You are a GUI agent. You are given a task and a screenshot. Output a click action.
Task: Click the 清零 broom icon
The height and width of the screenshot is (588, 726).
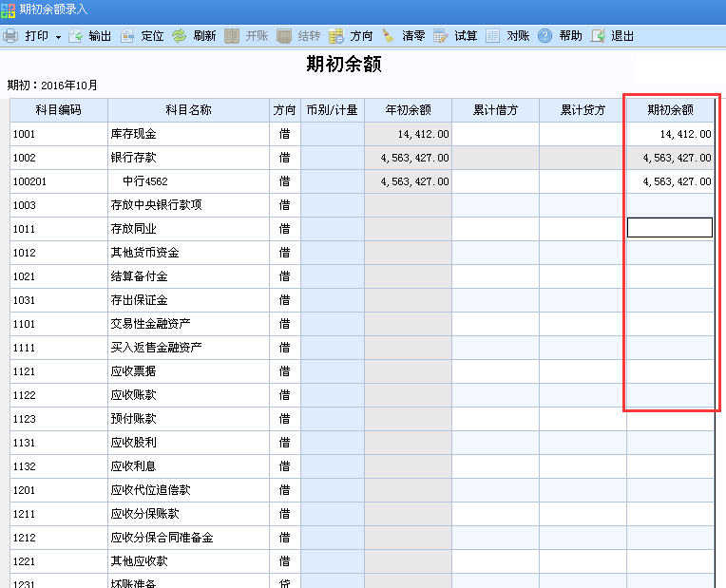388,36
